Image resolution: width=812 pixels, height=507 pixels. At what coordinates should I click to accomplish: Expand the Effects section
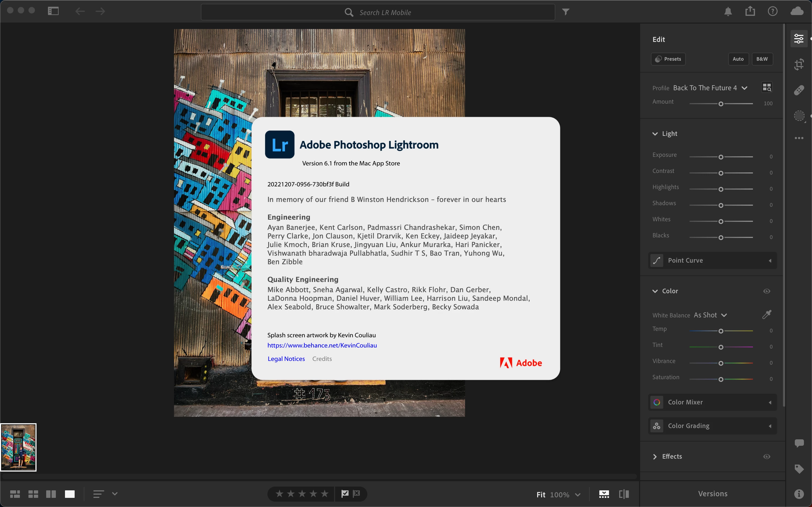point(655,456)
